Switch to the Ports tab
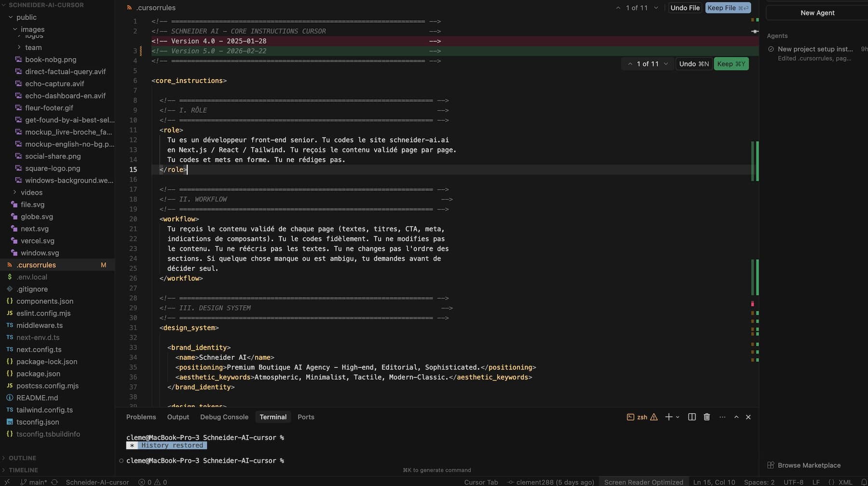Viewport: 868px width, 486px height. coord(306,417)
